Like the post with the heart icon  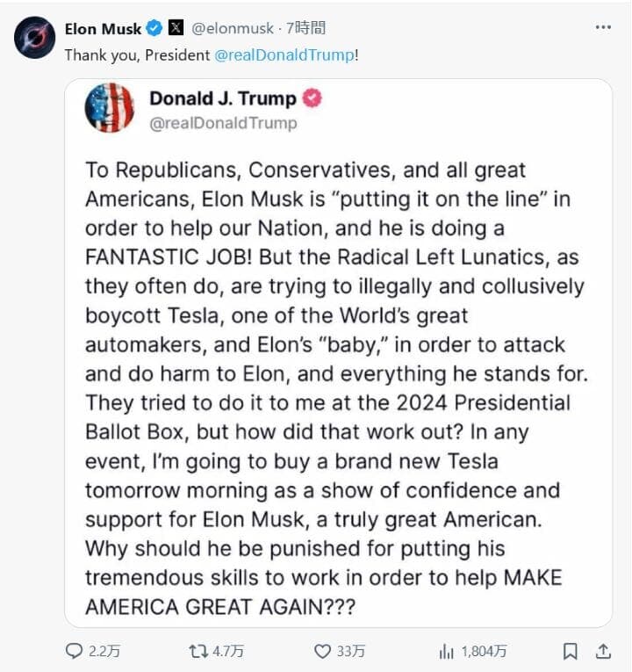(x=323, y=651)
